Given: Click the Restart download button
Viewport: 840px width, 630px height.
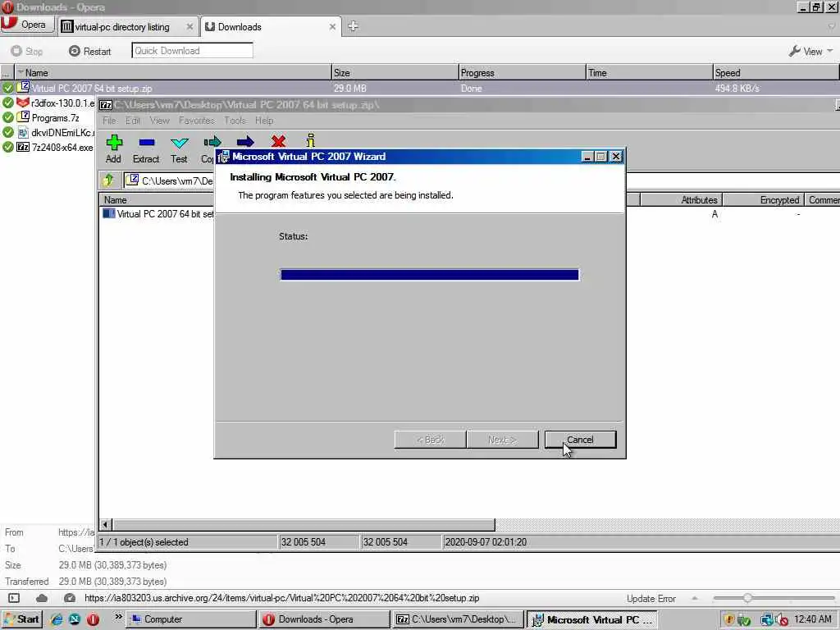Looking at the screenshot, I should 90,51.
